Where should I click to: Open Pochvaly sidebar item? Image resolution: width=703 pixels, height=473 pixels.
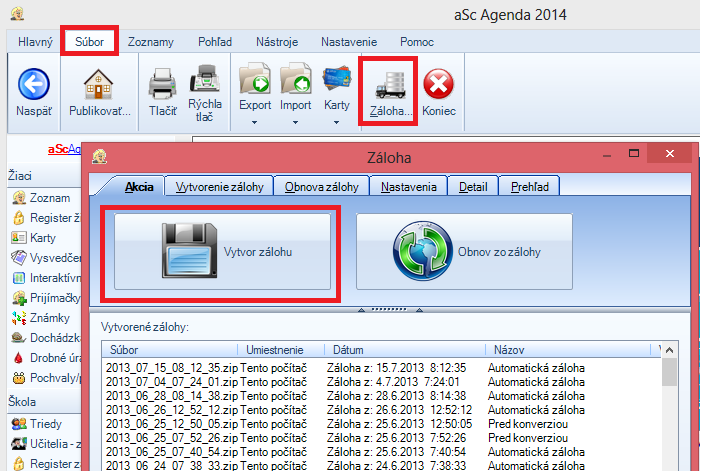point(46,378)
